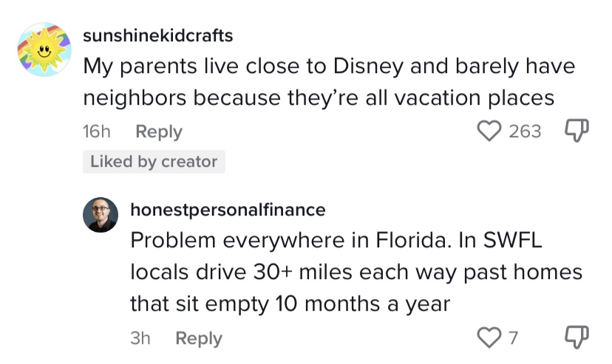The width and height of the screenshot is (612, 364).
Task: Open the honestpersonalfinance username link
Action: click(228, 210)
